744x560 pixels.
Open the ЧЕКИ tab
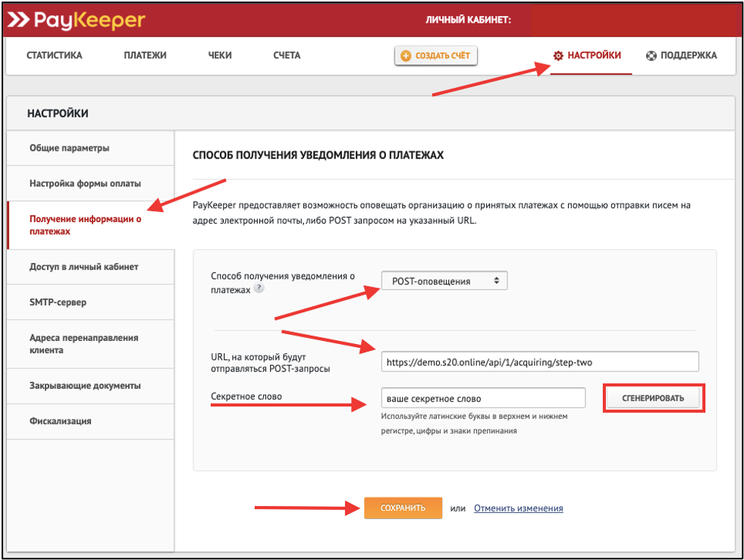tap(220, 55)
